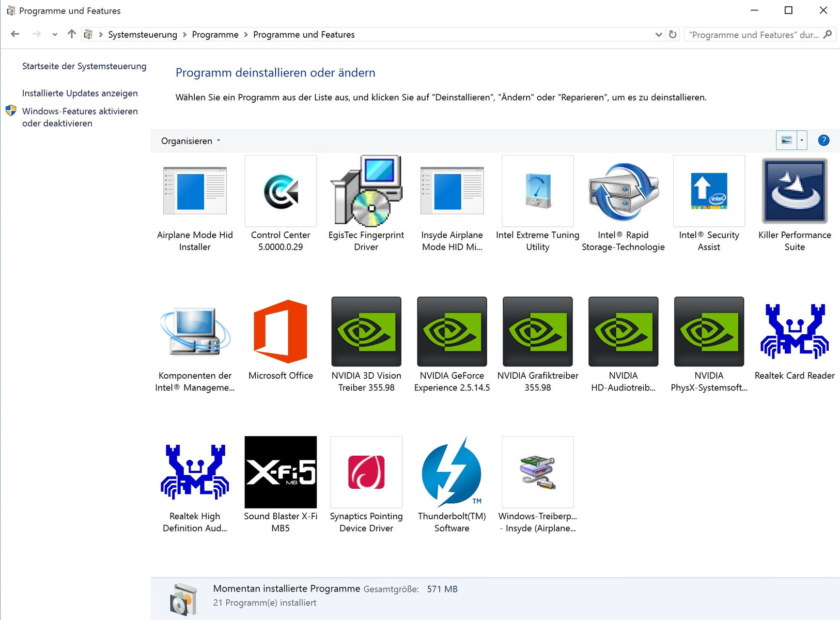Go back to previous page
Screen dimensions: 840x620
pyautogui.click(x=15, y=34)
